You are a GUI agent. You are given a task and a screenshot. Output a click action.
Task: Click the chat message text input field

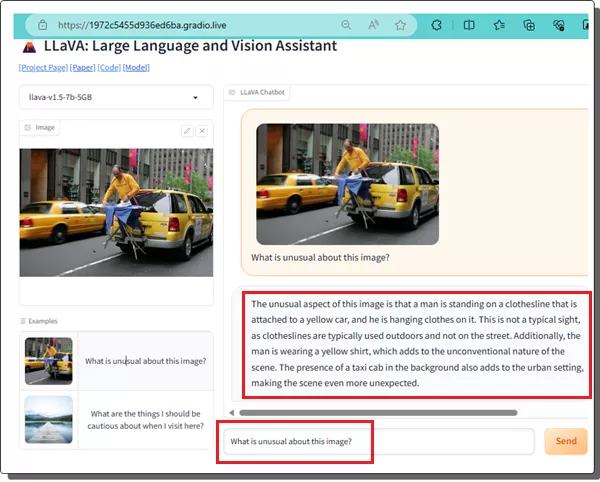point(380,441)
